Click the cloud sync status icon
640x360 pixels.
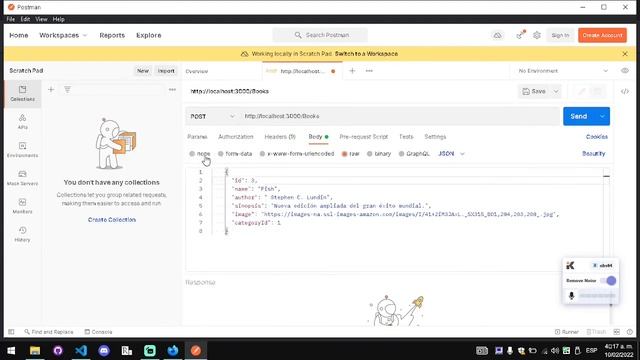pyautogui.click(x=497, y=36)
